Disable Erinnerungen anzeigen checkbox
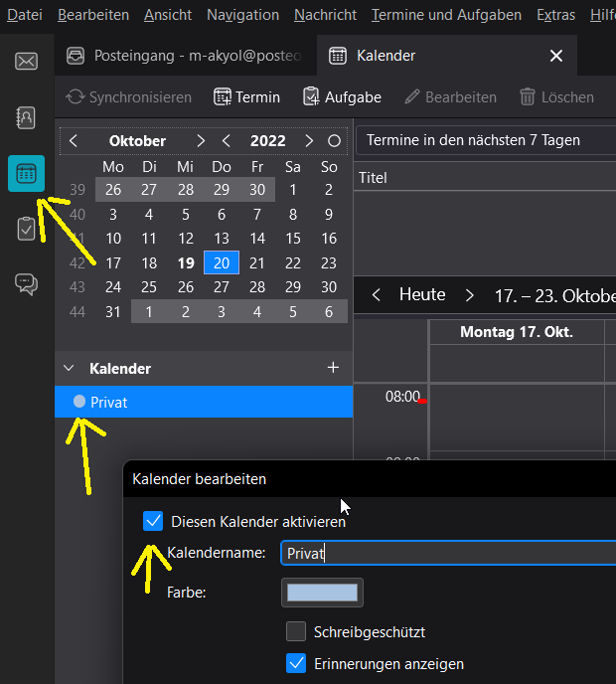 click(296, 663)
